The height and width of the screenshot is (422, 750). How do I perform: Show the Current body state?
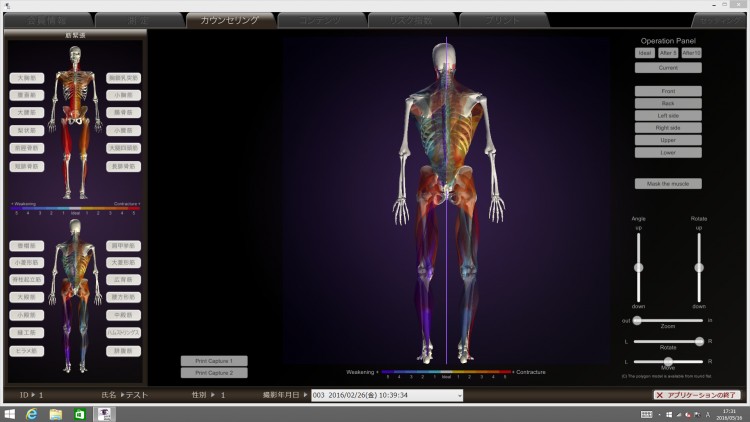point(668,68)
